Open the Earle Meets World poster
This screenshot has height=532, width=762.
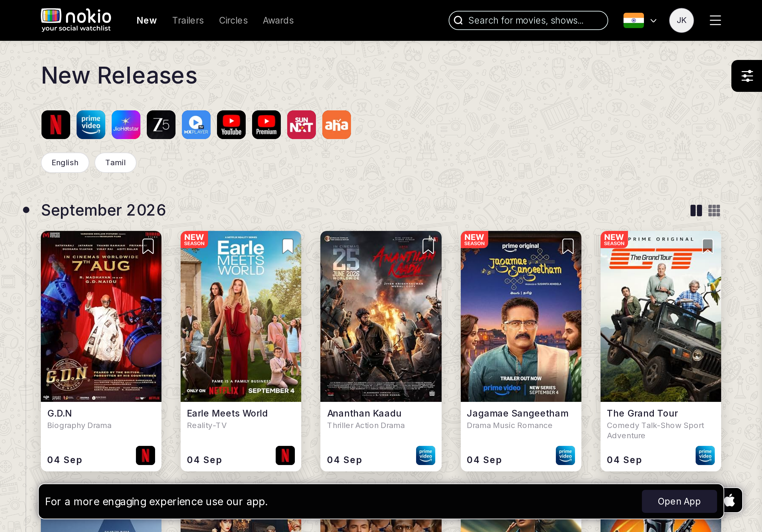pyautogui.click(x=241, y=316)
